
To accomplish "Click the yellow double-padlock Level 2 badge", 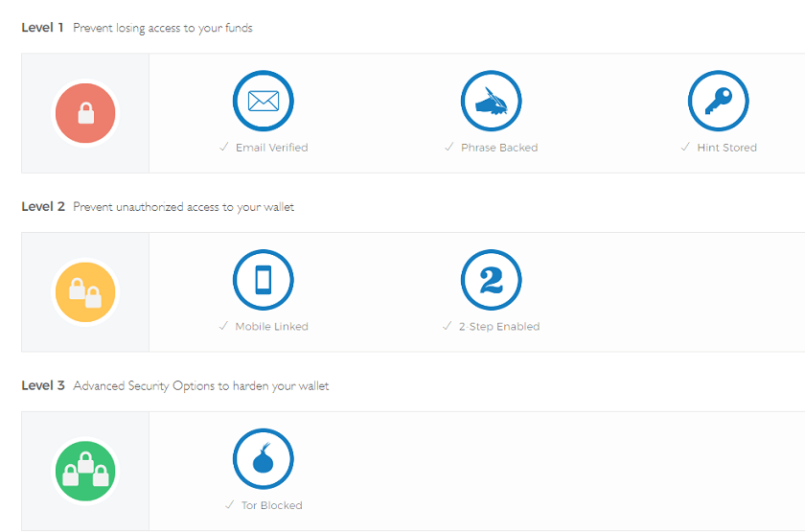I will [85, 292].
